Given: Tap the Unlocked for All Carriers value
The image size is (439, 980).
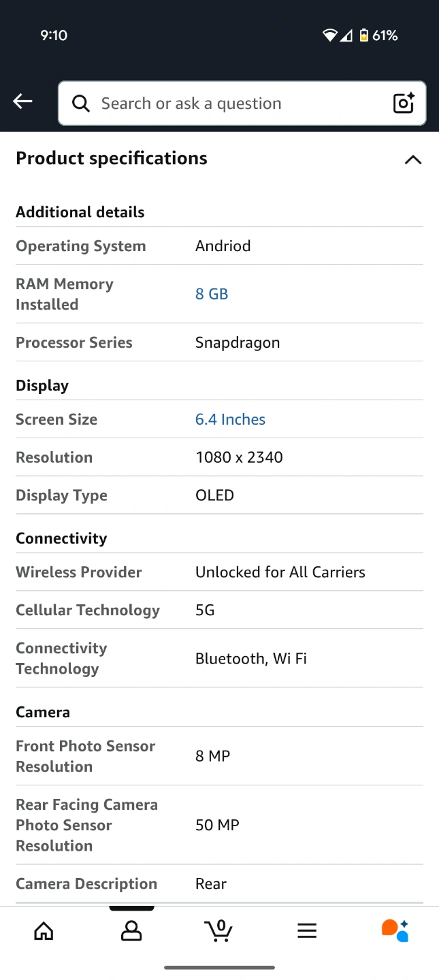Looking at the screenshot, I should click(x=280, y=572).
